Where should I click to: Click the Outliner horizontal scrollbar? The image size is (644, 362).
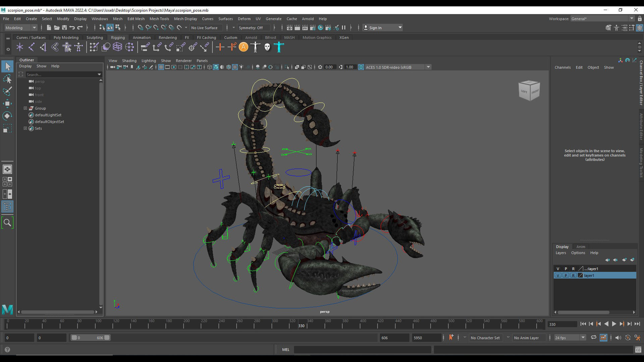click(x=57, y=312)
